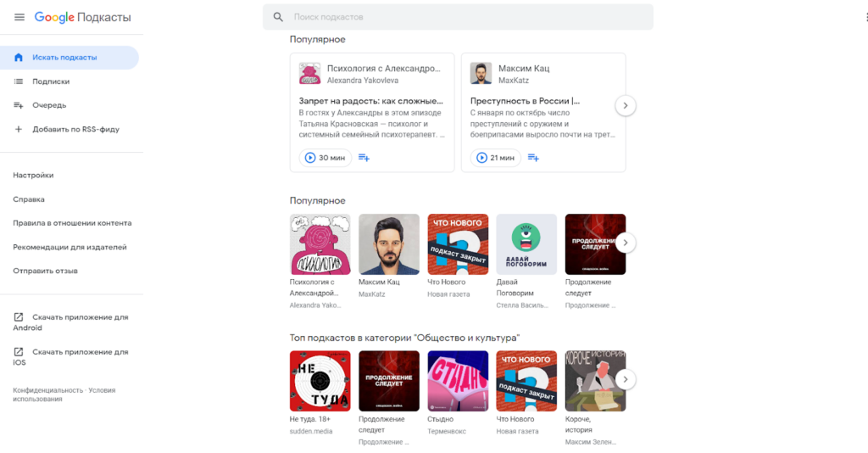
Task: Click Максим Кац avatar in episode card
Action: point(481,74)
